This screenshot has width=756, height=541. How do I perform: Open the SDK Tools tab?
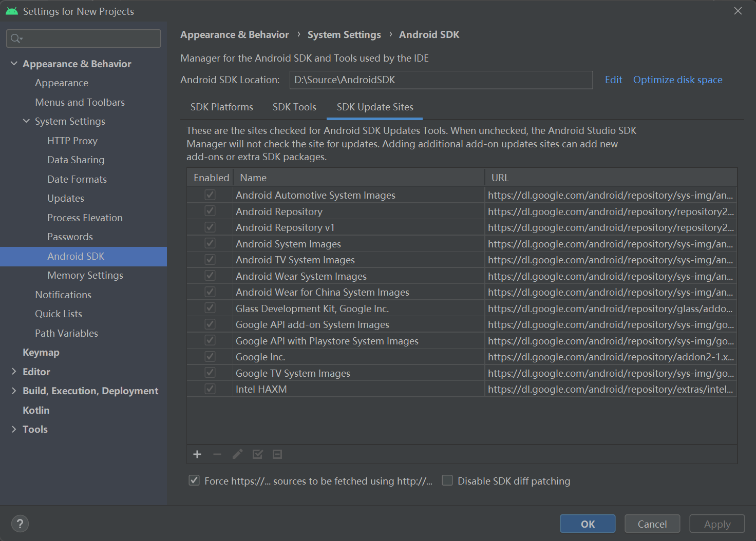(x=294, y=107)
